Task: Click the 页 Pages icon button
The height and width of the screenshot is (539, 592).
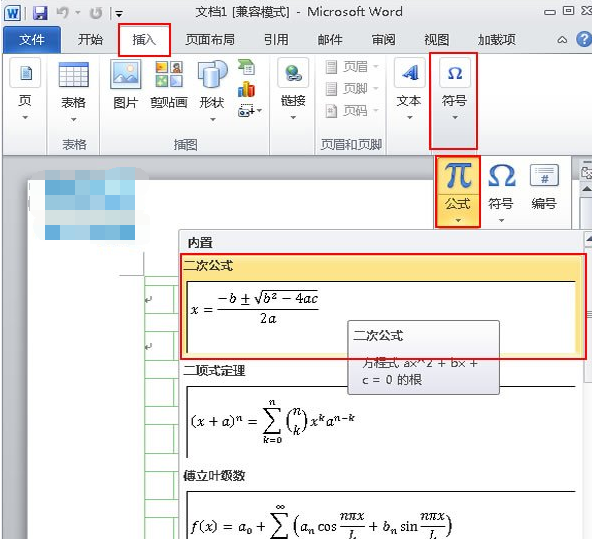Action: point(25,73)
